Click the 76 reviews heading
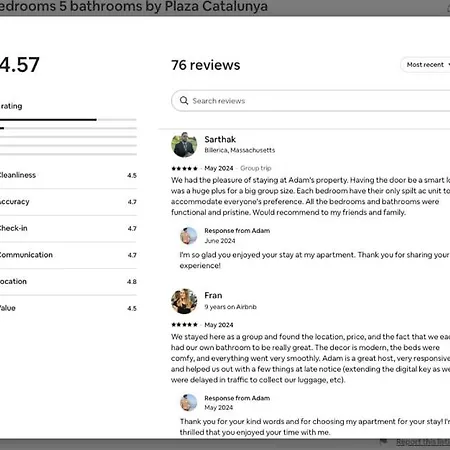The width and height of the screenshot is (450, 450). pyautogui.click(x=206, y=65)
